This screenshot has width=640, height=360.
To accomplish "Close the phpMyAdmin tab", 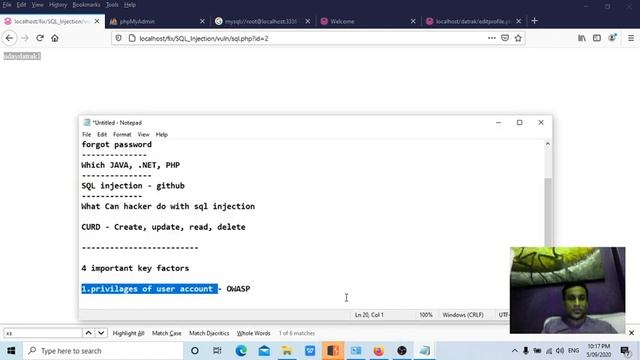I will coord(202,21).
